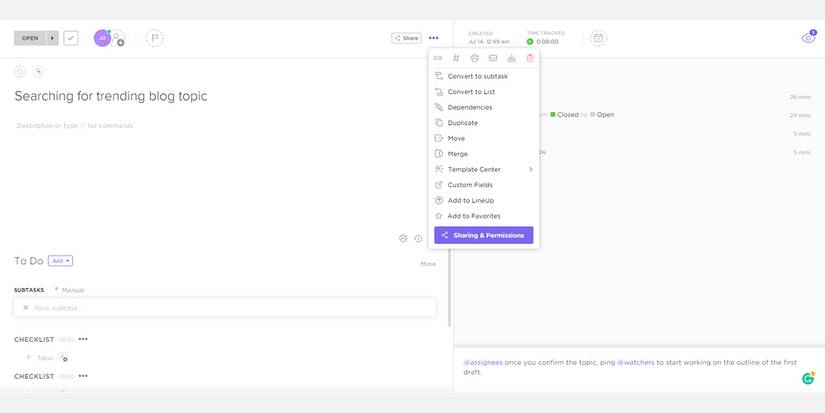Click the New subtask input field
Image resolution: width=825 pixels, height=413 pixels.
click(x=225, y=308)
